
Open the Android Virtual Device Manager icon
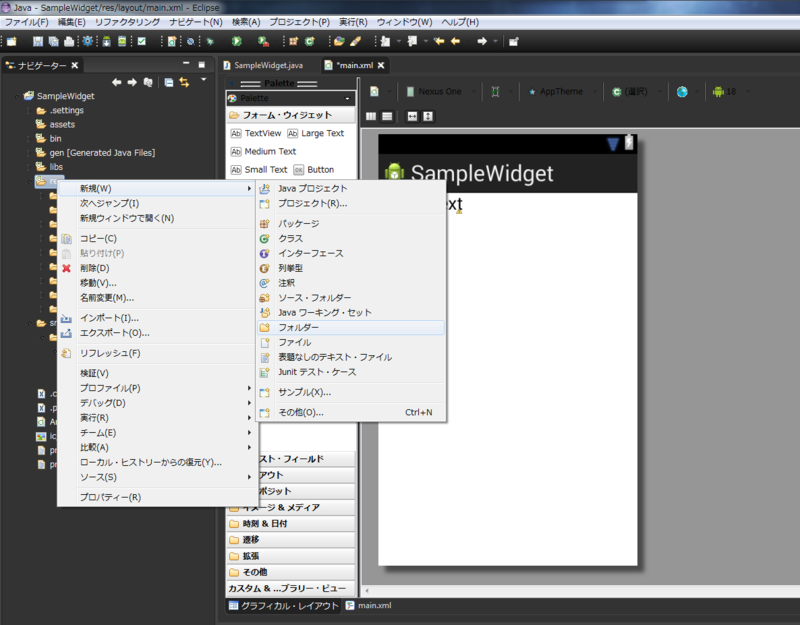(122, 41)
